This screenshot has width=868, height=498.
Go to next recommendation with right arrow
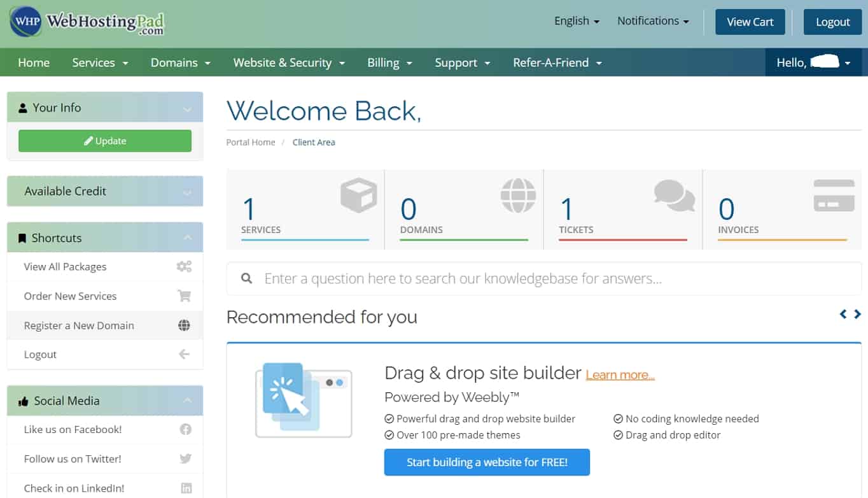pos(857,314)
